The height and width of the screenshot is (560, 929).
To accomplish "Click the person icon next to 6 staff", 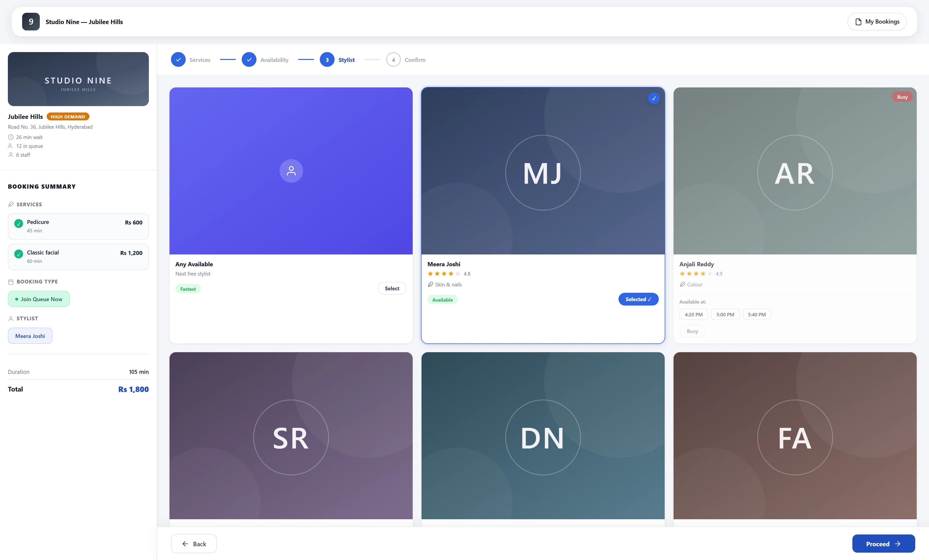I will tap(11, 155).
